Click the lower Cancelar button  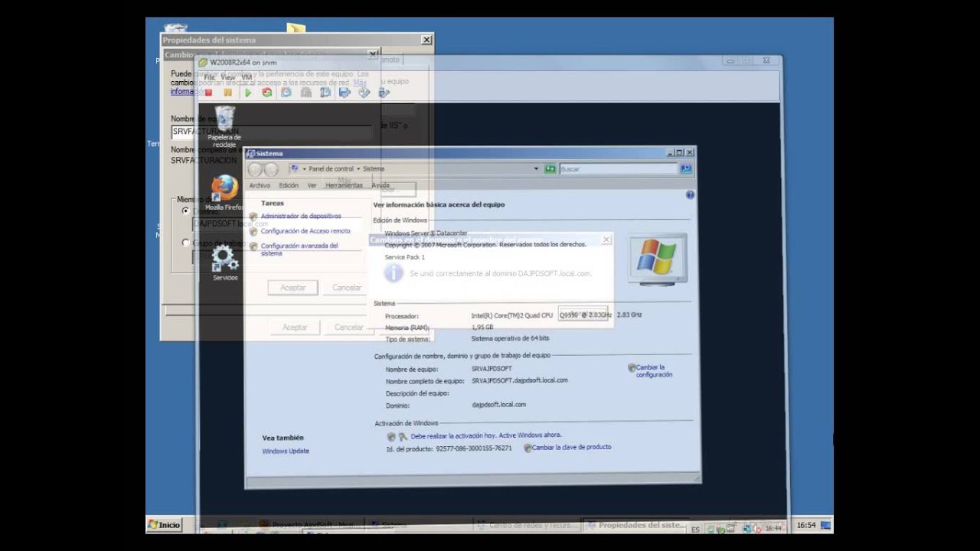[x=349, y=328]
